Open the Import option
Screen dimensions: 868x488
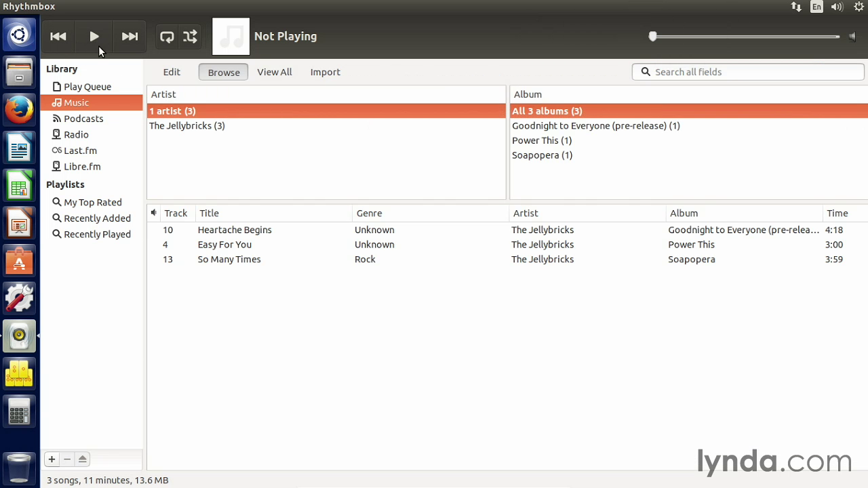325,72
